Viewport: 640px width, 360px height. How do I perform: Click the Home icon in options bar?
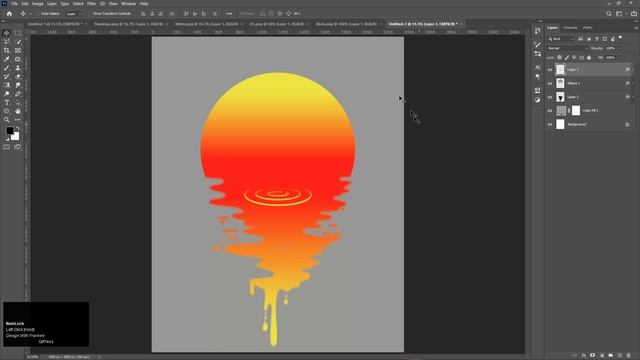click(x=9, y=13)
